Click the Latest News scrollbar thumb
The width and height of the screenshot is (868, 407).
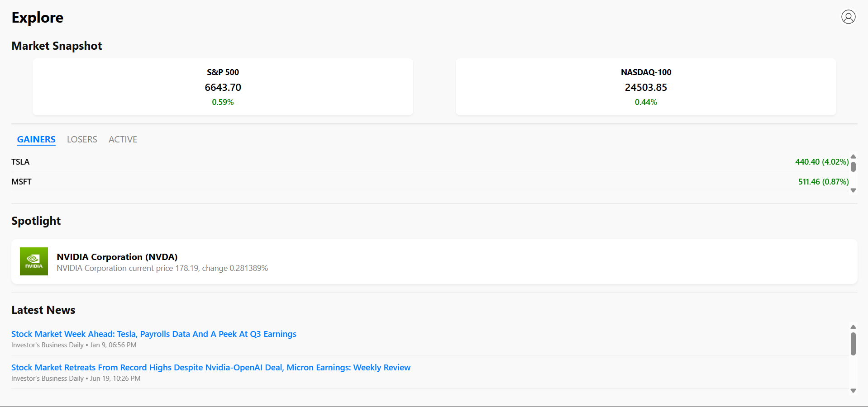pyautogui.click(x=853, y=344)
